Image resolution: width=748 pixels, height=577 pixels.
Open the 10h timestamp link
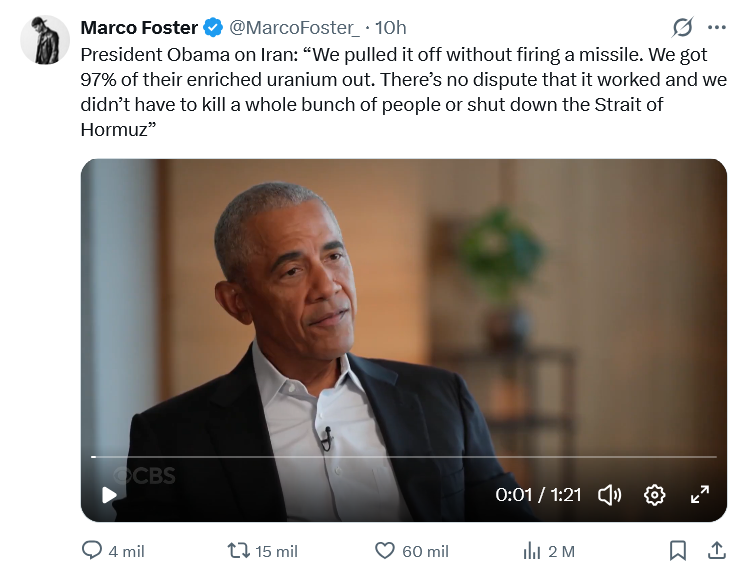(x=391, y=28)
